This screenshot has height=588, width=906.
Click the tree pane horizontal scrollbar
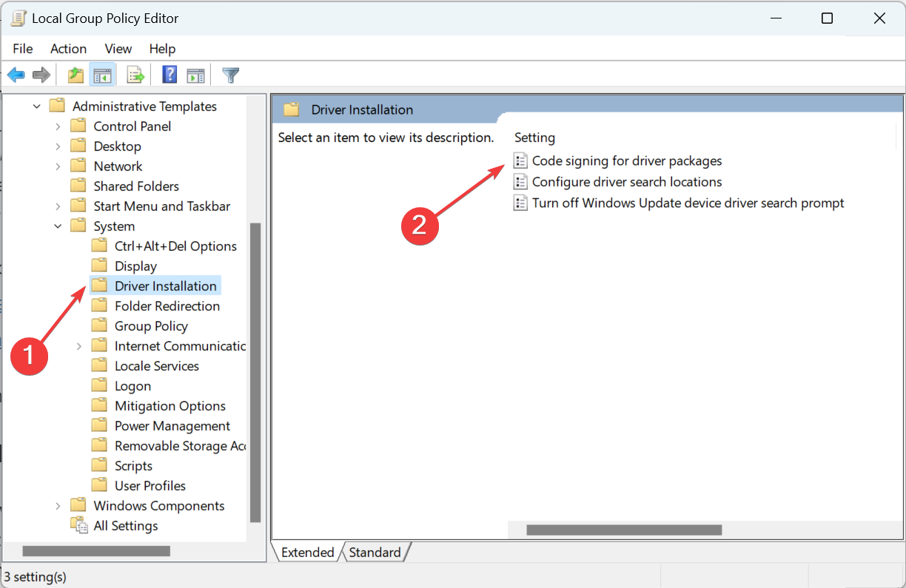[x=96, y=551]
